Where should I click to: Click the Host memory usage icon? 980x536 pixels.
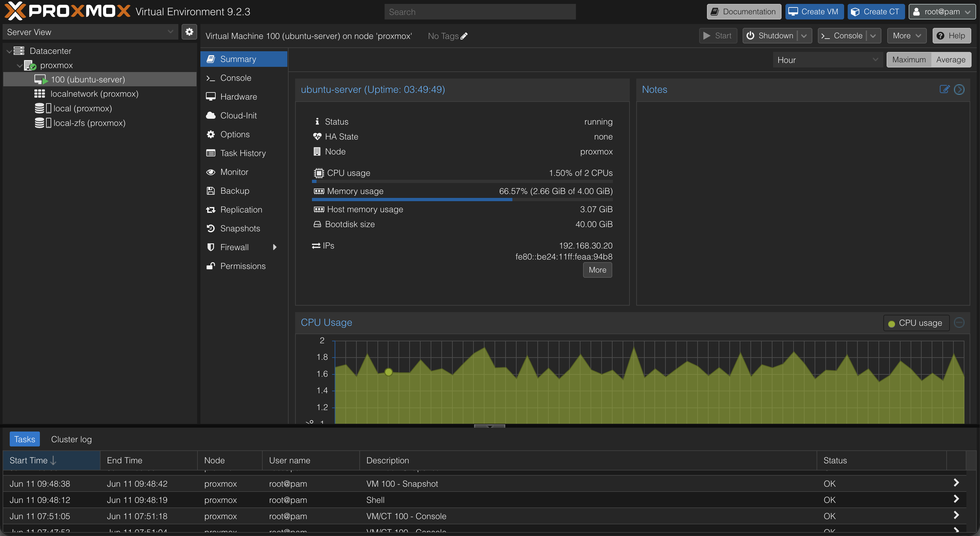click(319, 209)
